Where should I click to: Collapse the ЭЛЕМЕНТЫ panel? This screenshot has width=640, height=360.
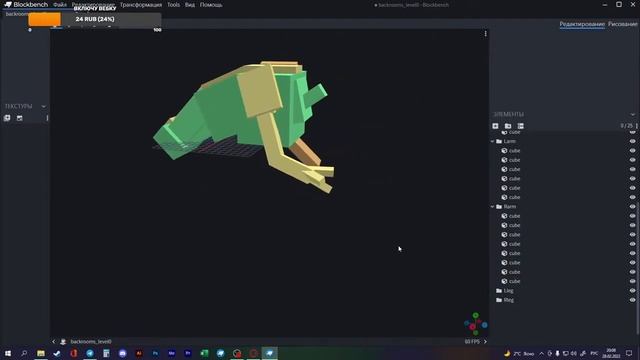coord(633,114)
